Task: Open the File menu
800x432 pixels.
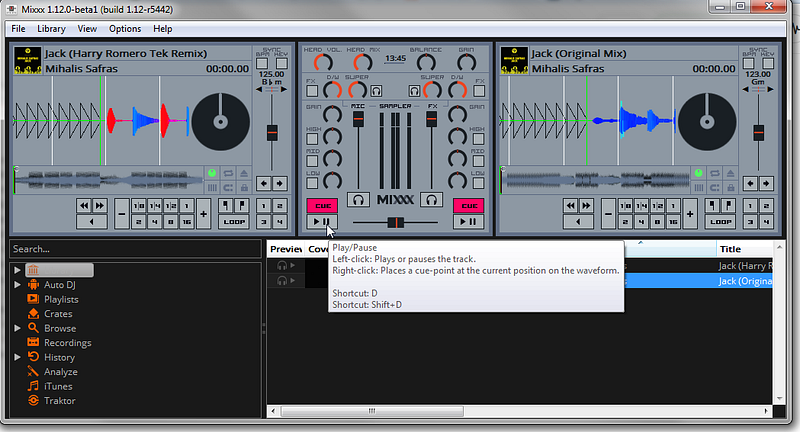Action: tap(18, 29)
